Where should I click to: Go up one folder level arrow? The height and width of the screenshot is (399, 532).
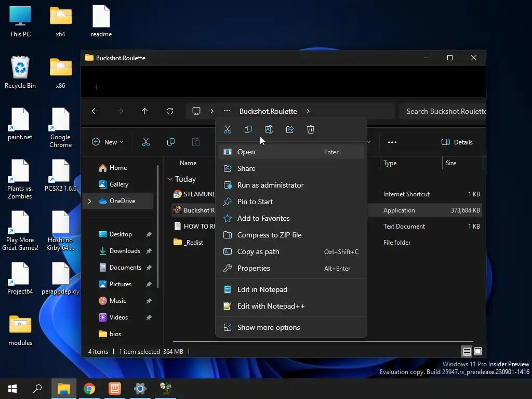coord(145,111)
